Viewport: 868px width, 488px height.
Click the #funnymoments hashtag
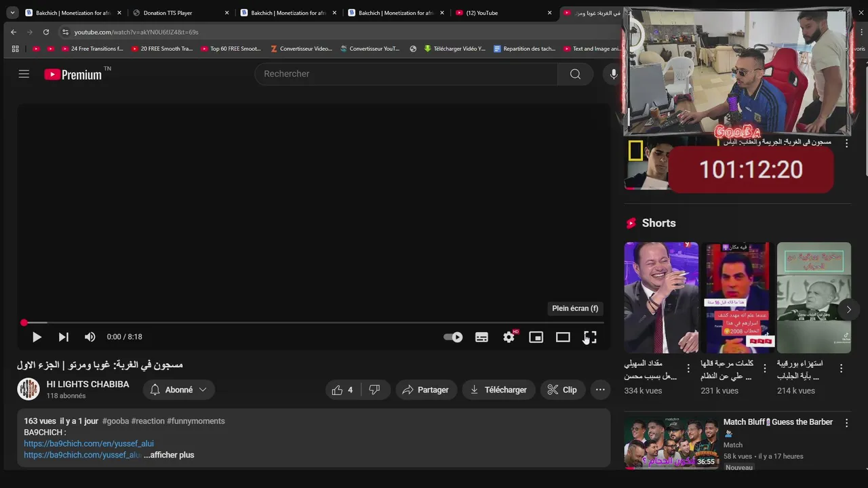(195, 421)
